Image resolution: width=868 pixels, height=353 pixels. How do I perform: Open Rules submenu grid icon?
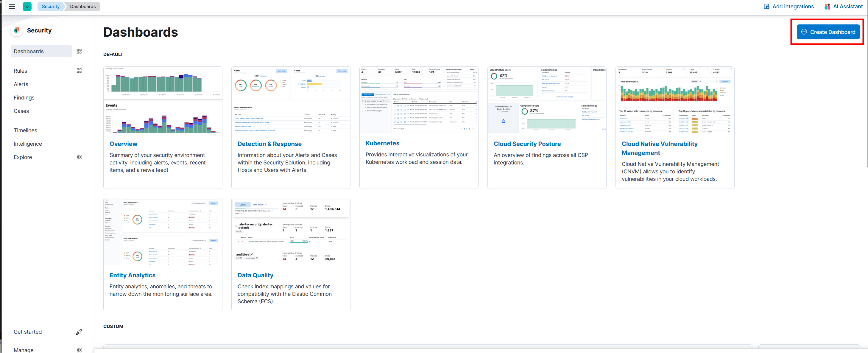(x=79, y=71)
